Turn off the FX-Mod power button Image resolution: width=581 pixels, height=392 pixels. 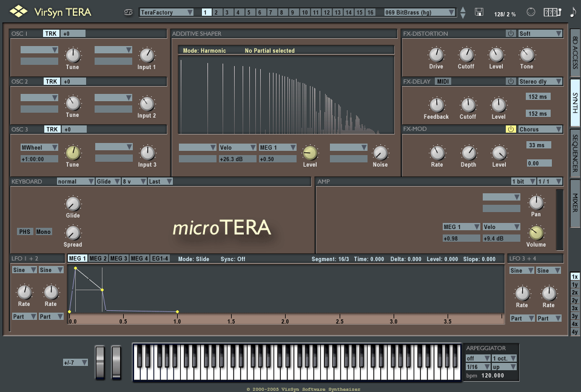click(511, 129)
